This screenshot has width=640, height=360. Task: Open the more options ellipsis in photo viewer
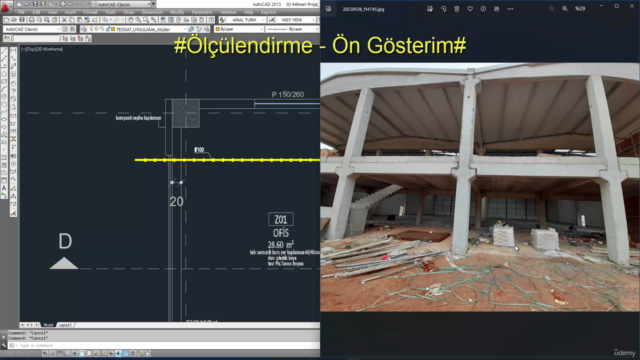(510, 9)
